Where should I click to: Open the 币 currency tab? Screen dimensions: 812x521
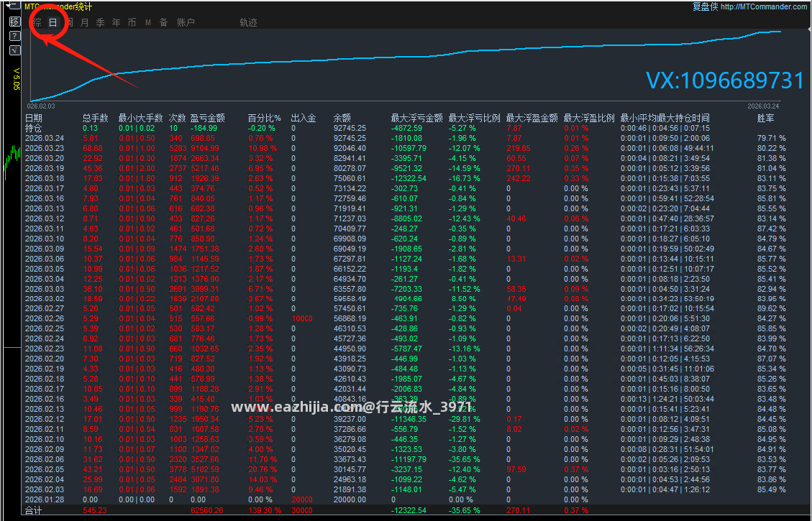(x=132, y=22)
